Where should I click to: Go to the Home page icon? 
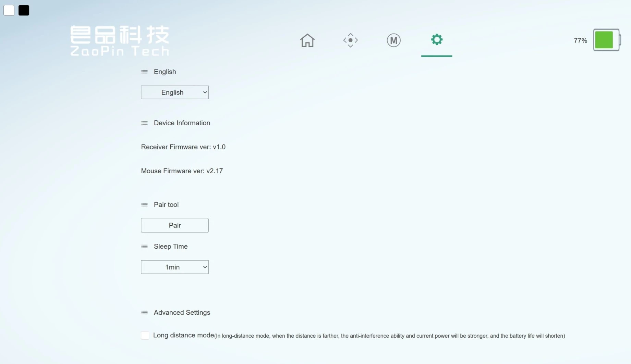click(x=307, y=40)
